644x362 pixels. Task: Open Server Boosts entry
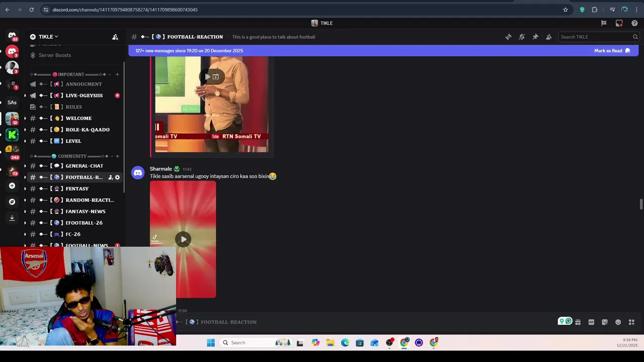pyautogui.click(x=55, y=55)
